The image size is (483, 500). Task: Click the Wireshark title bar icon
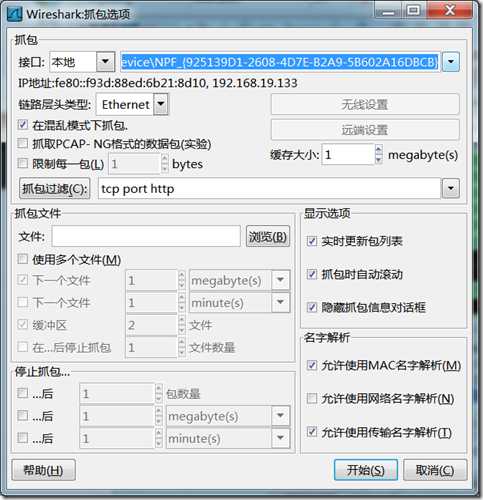click(15, 14)
